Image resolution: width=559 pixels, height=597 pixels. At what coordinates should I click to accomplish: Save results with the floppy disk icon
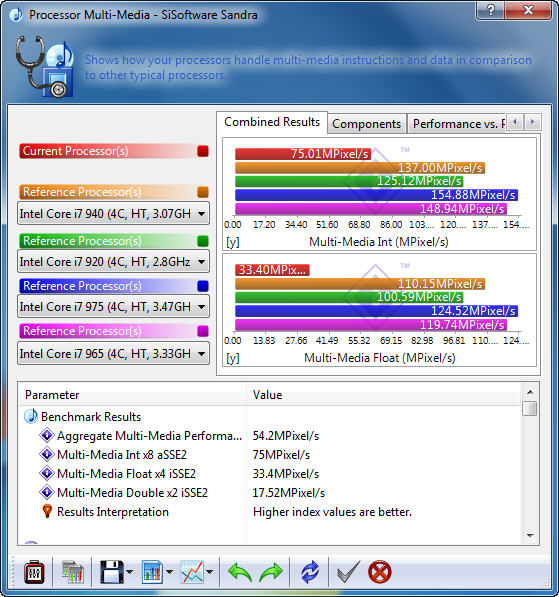112,571
